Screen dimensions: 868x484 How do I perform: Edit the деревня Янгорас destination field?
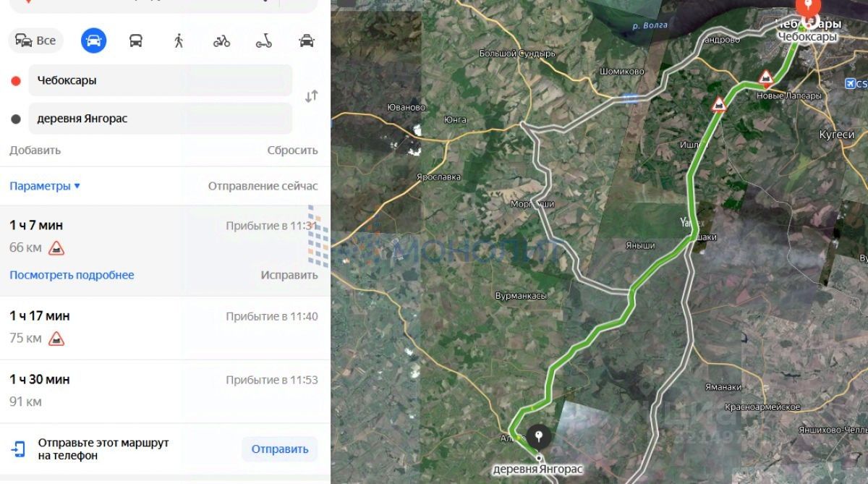click(x=160, y=118)
